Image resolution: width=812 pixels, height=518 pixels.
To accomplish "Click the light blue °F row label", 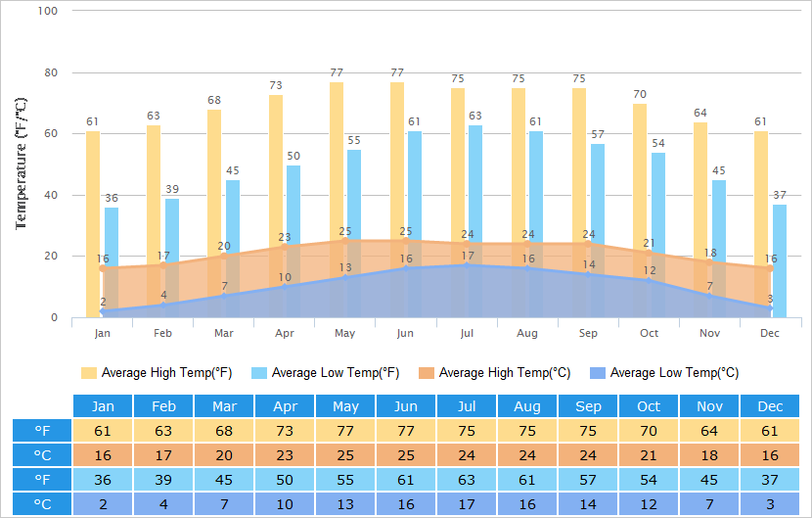I will pyautogui.click(x=42, y=480).
